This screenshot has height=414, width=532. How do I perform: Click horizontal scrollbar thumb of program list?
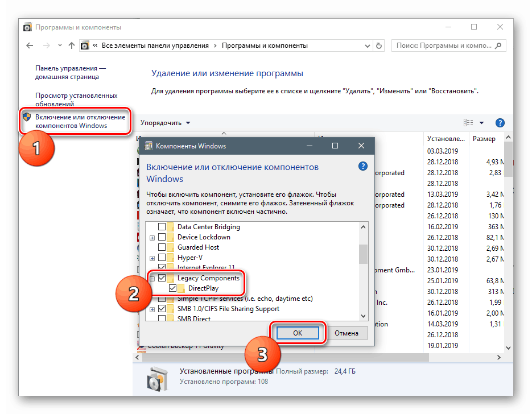pos(286,357)
